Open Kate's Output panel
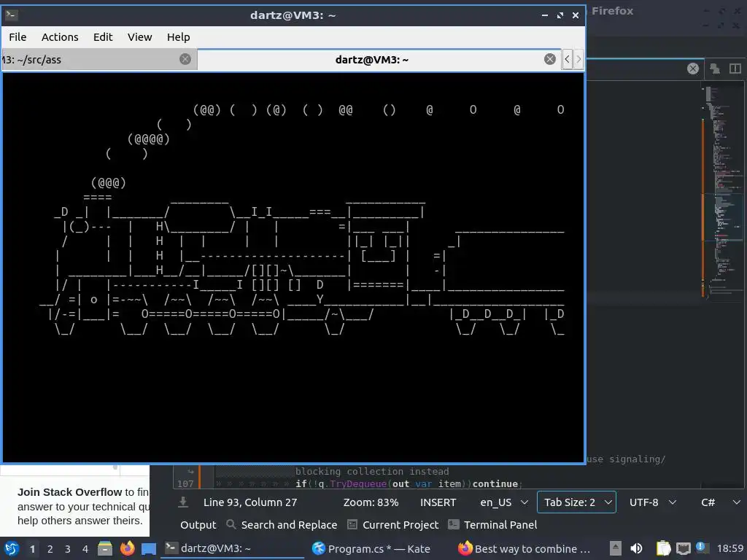747x560 pixels. (x=198, y=525)
